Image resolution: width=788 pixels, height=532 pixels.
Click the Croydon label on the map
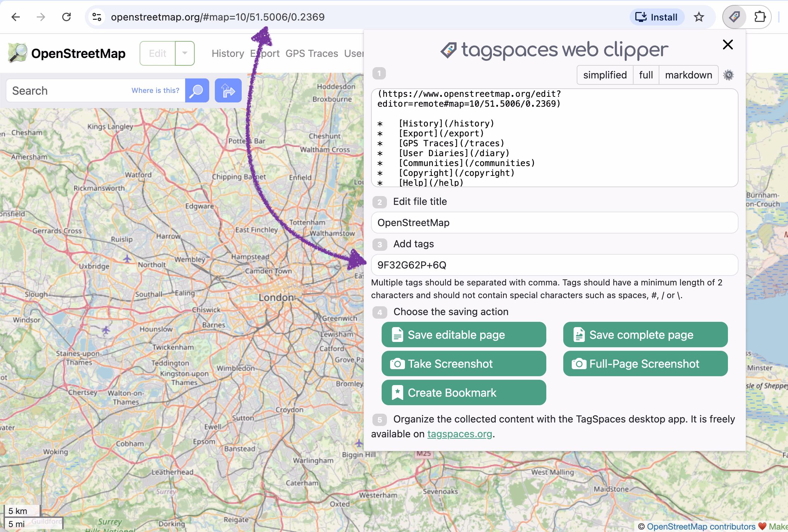tap(289, 410)
